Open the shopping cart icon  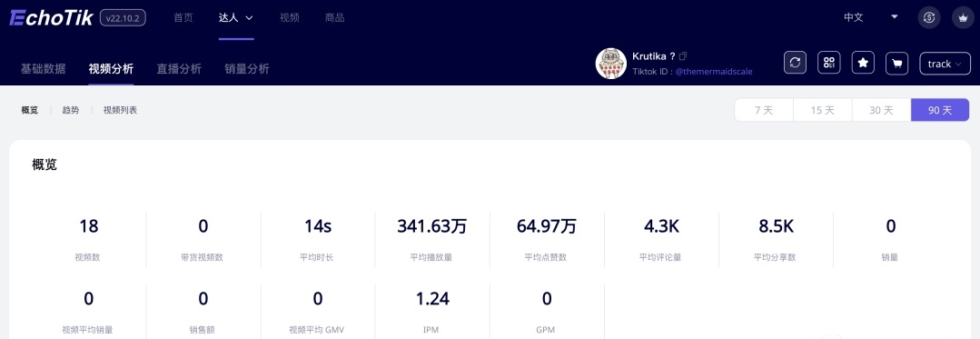(x=897, y=63)
